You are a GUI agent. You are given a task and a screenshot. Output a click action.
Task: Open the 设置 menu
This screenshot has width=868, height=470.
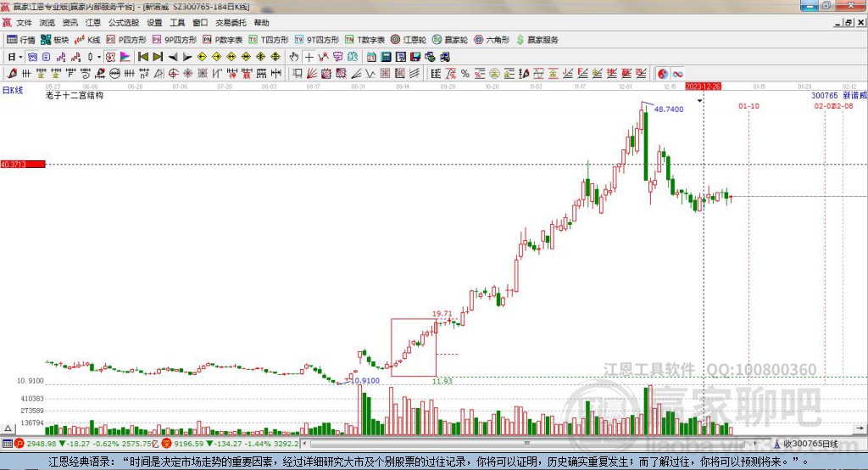click(x=154, y=23)
